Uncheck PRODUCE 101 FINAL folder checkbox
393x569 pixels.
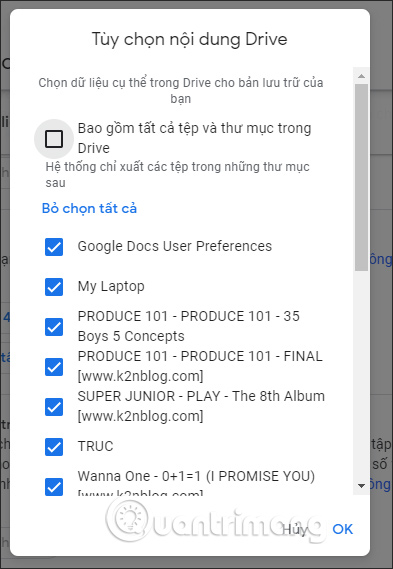tap(54, 367)
